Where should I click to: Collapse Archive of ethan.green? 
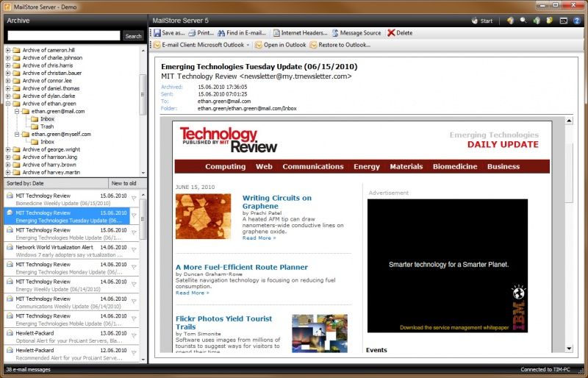(8, 104)
